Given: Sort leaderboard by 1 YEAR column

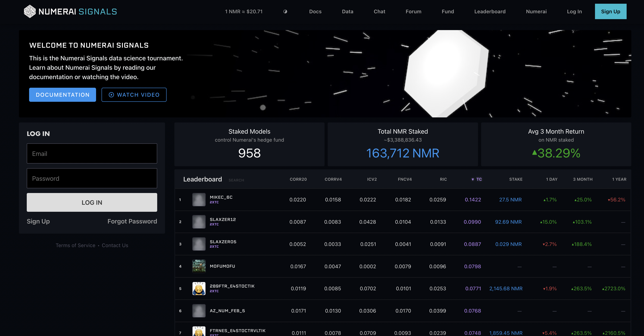Looking at the screenshot, I should pos(619,179).
